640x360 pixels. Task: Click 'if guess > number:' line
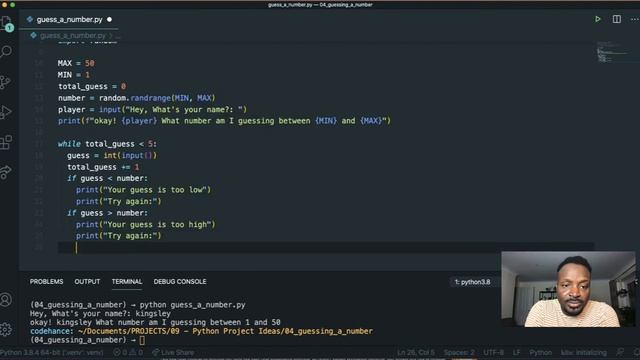(x=107, y=213)
